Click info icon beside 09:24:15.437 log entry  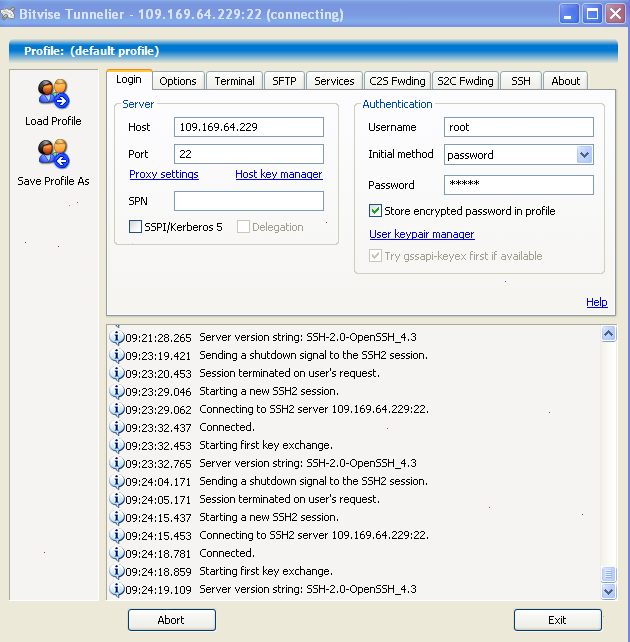117,518
